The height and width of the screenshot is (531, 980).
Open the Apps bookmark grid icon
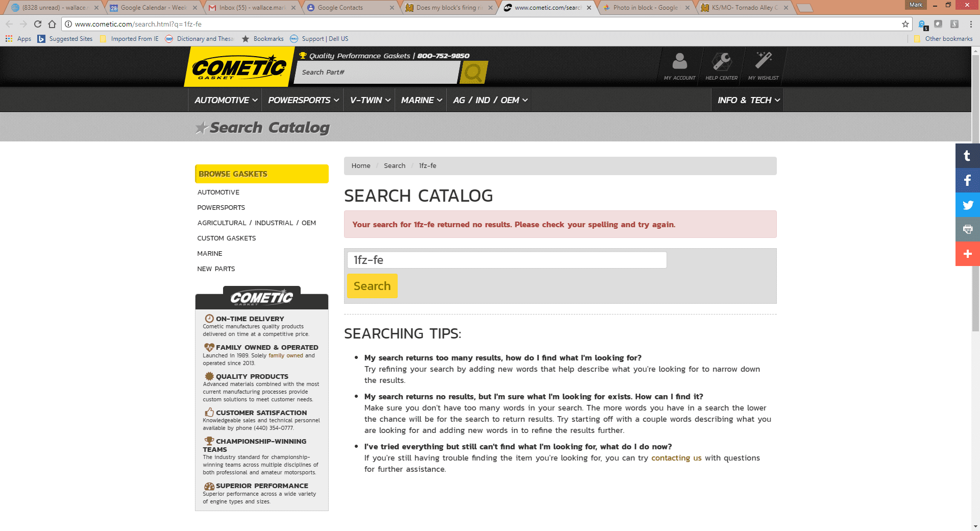click(9, 39)
